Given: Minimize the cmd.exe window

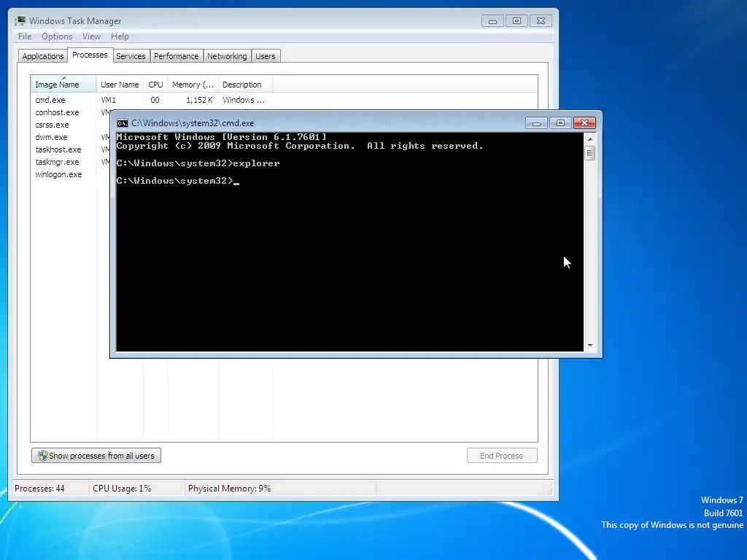Looking at the screenshot, I should (536, 123).
